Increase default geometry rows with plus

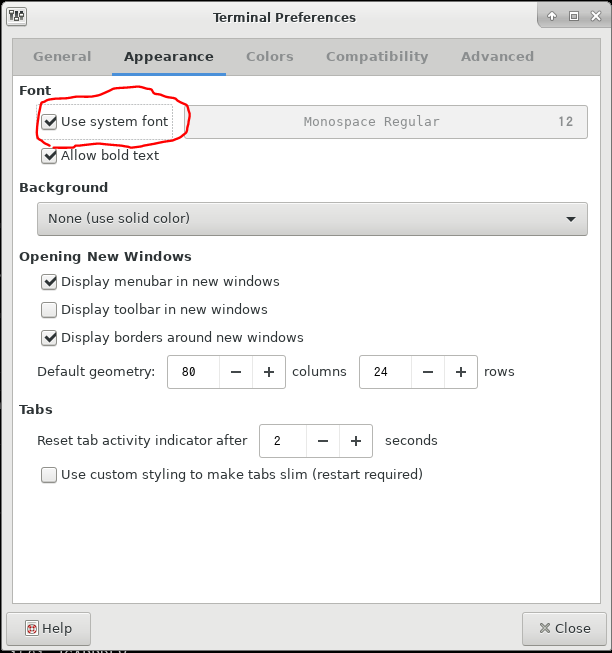(x=461, y=372)
